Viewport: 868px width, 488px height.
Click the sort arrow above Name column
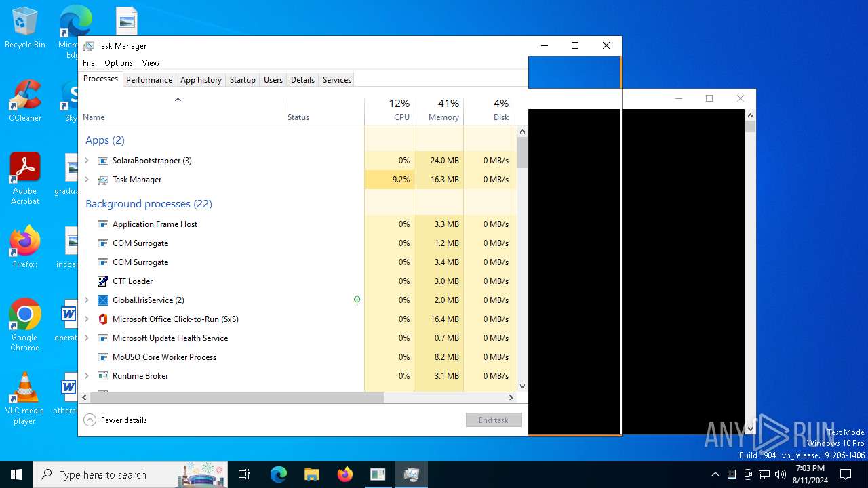178,100
